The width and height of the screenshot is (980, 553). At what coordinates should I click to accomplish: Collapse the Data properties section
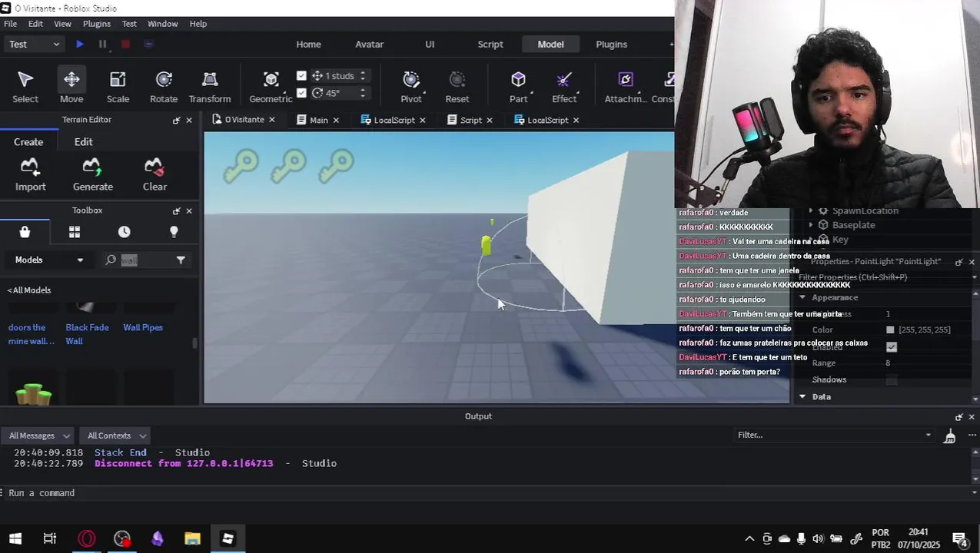coord(802,396)
